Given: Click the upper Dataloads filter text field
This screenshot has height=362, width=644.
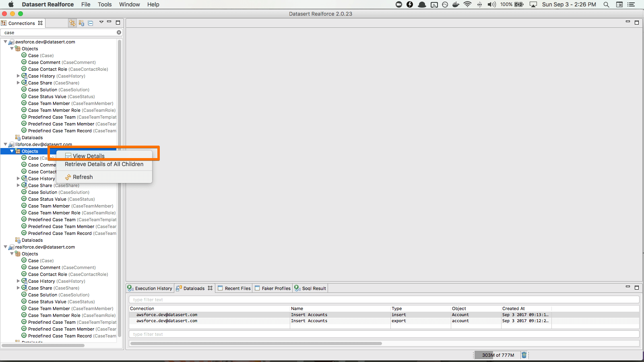Looking at the screenshot, I should (x=383, y=300).
